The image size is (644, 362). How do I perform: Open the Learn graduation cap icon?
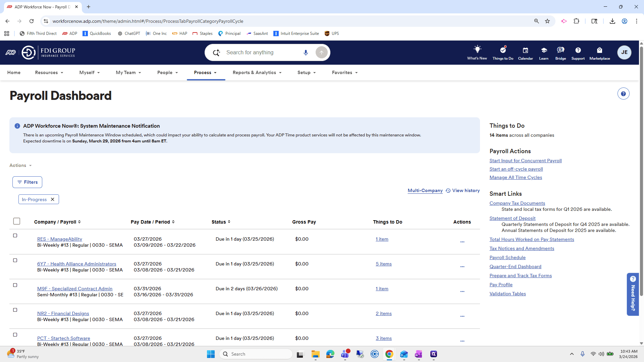click(x=544, y=50)
